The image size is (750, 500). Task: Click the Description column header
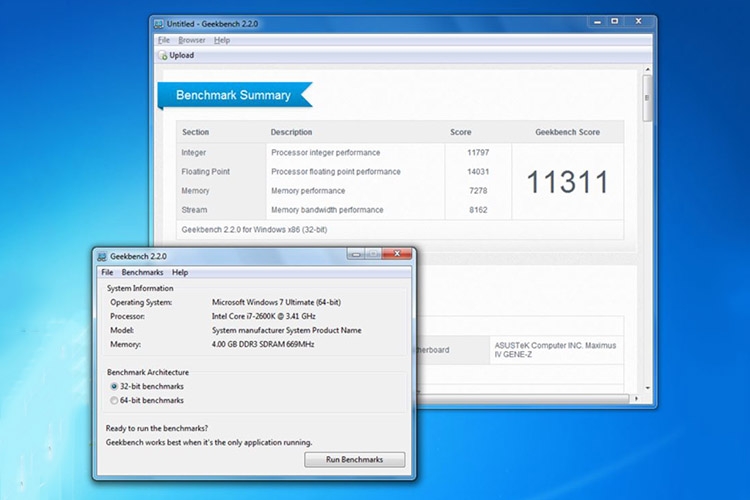click(291, 132)
